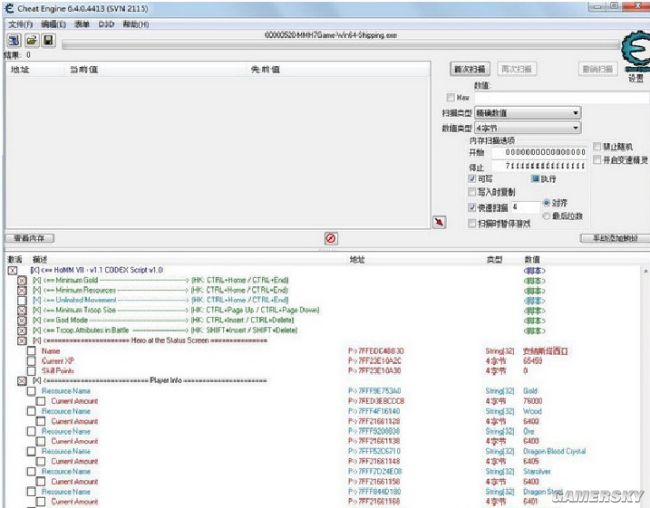Click the address table scrollbar up arrow

pos(645,271)
